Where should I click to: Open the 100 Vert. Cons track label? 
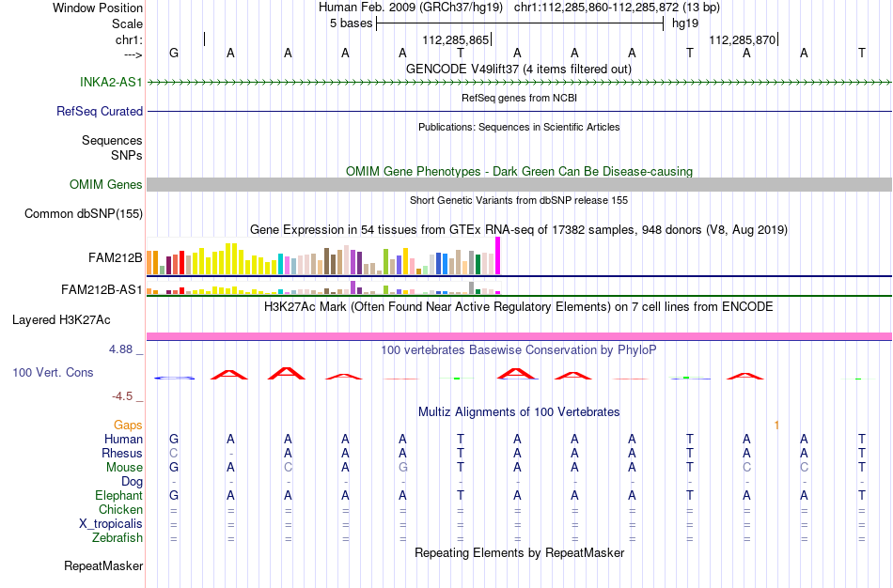pos(53,372)
